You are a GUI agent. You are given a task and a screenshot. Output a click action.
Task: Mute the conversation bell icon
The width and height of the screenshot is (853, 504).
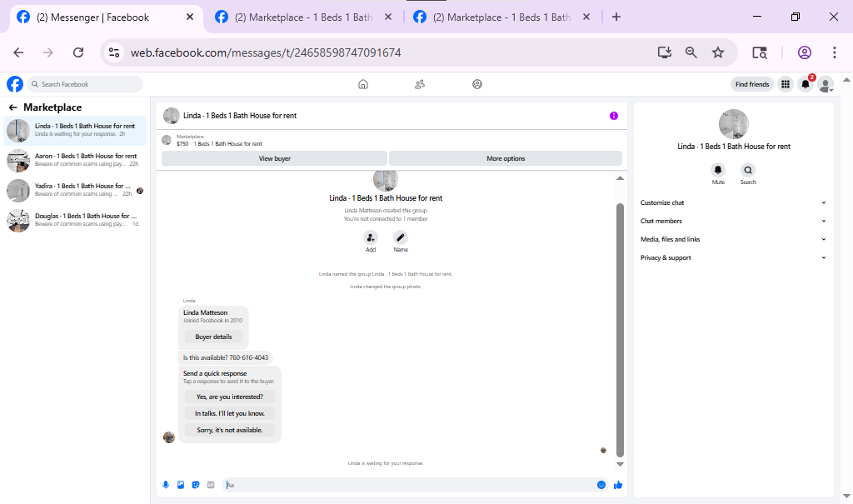(x=718, y=170)
